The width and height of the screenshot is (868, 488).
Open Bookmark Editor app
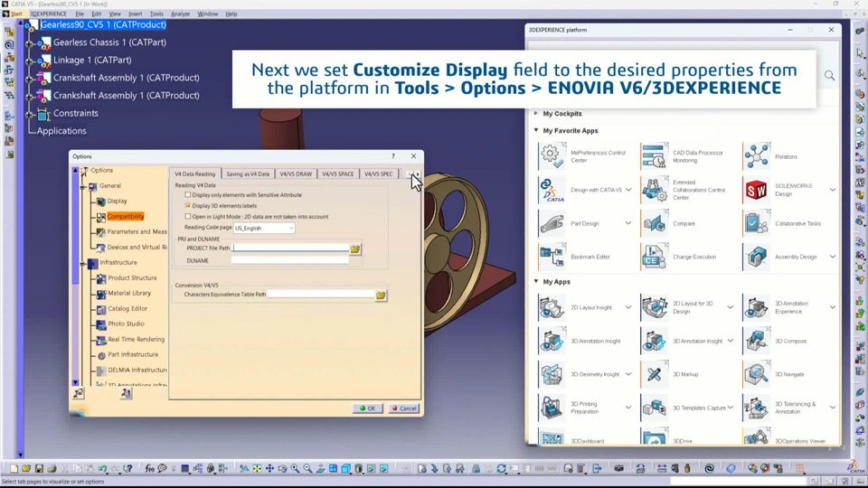click(x=552, y=257)
